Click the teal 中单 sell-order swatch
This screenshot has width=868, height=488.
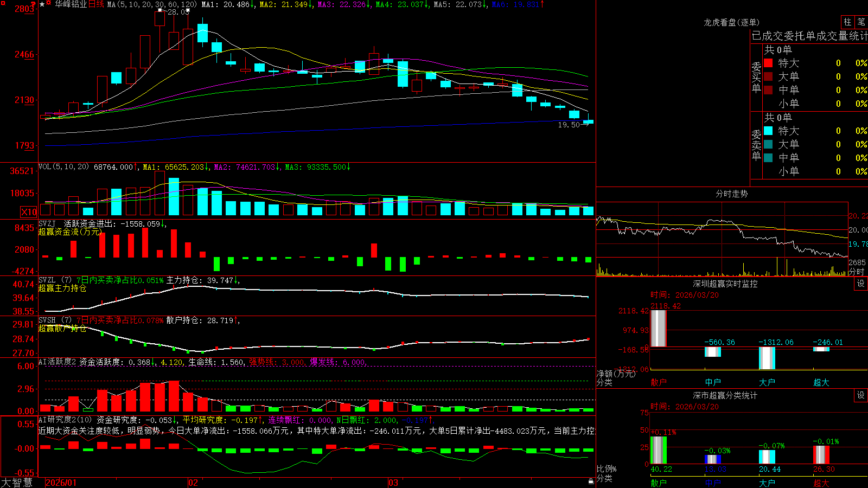click(768, 158)
